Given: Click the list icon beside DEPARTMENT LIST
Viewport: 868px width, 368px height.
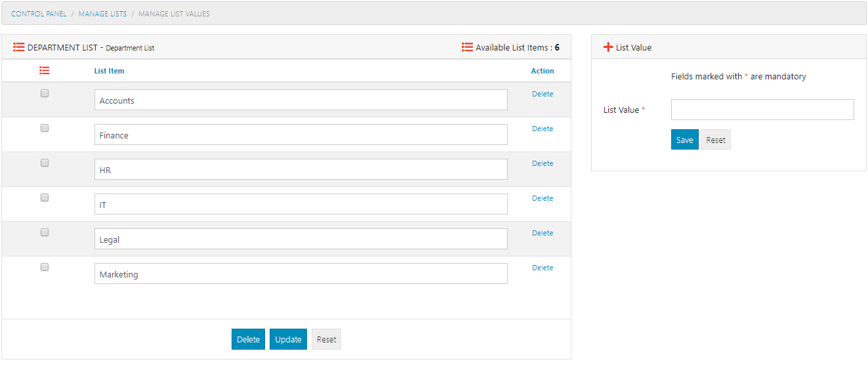Looking at the screenshot, I should [x=19, y=47].
